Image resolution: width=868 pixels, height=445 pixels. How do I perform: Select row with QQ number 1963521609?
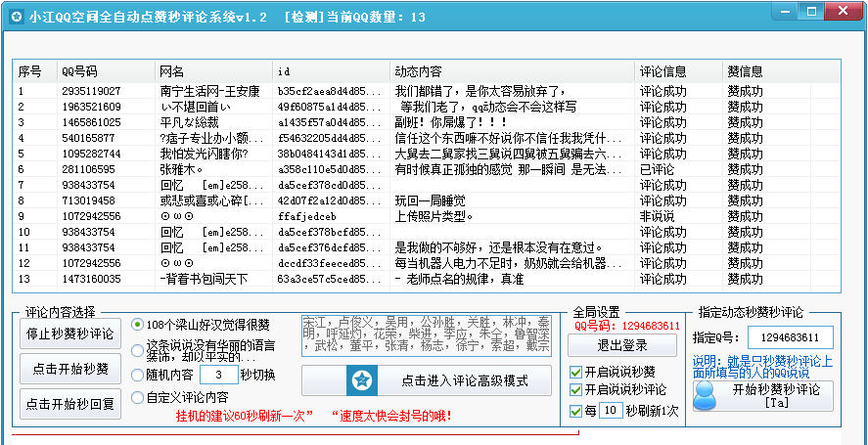point(427,107)
